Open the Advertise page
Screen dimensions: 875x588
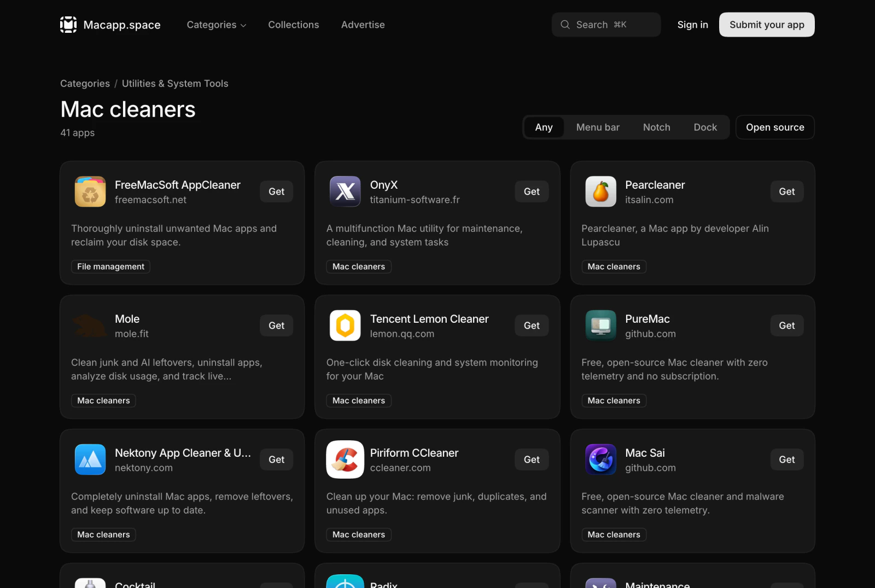coord(363,25)
